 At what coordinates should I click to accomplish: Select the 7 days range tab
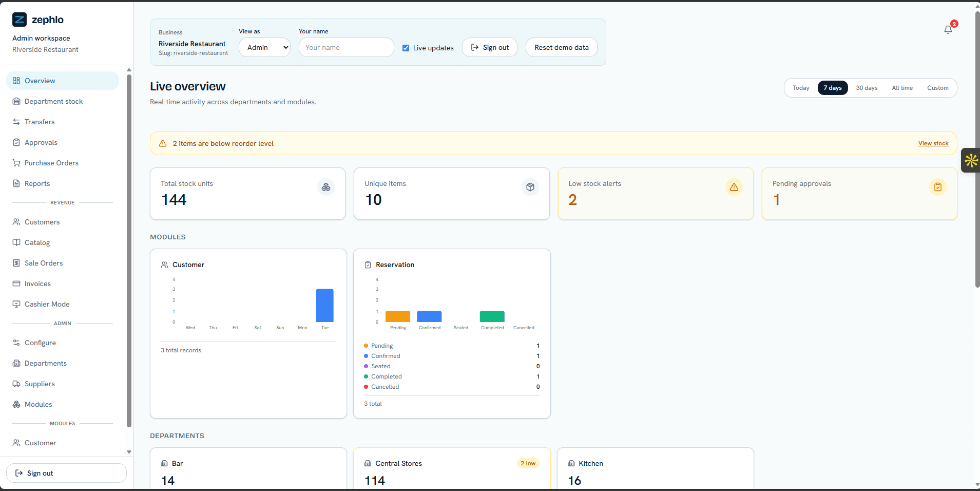point(833,88)
